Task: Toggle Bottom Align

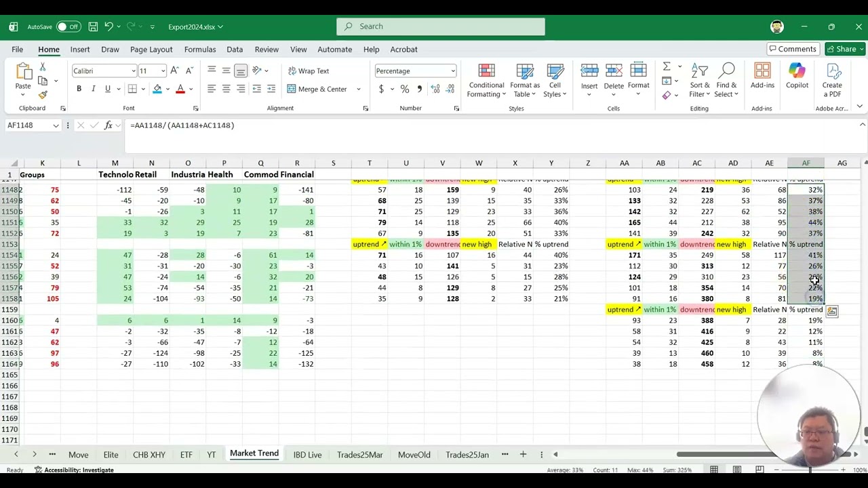Action: point(240,70)
